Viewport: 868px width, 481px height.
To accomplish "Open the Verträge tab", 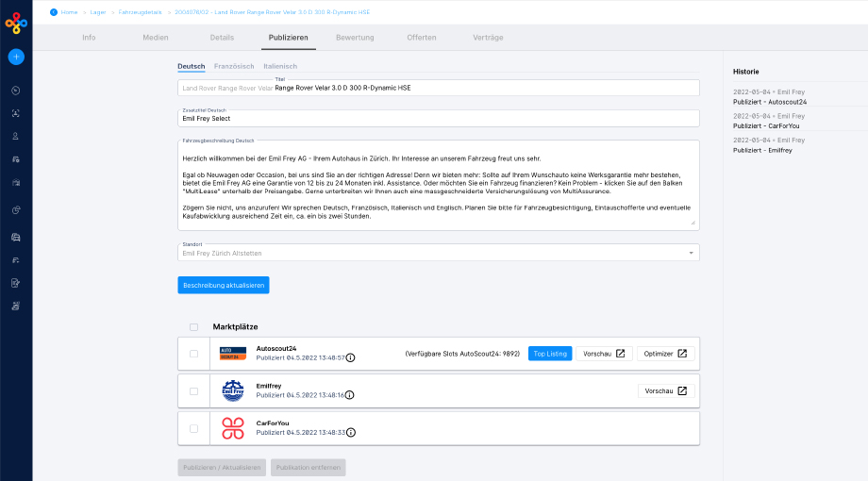I will pos(488,38).
